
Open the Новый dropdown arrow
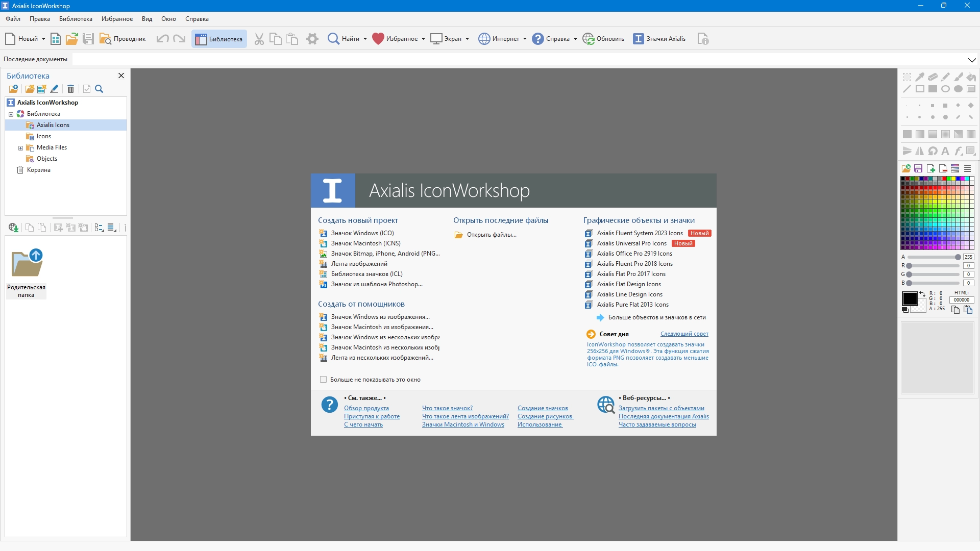click(x=43, y=39)
